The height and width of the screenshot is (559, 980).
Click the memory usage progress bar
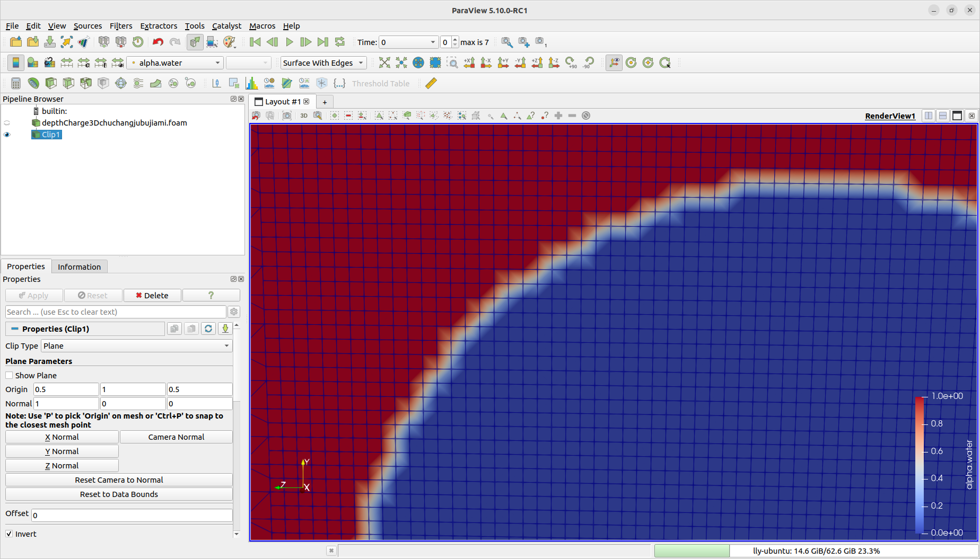pyautogui.click(x=816, y=551)
